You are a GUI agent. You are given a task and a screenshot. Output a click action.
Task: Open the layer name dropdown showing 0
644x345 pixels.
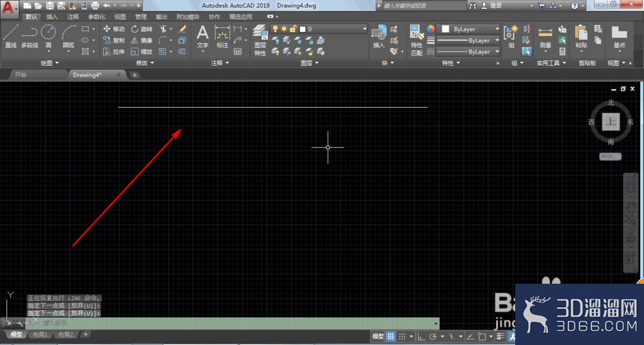point(318,29)
